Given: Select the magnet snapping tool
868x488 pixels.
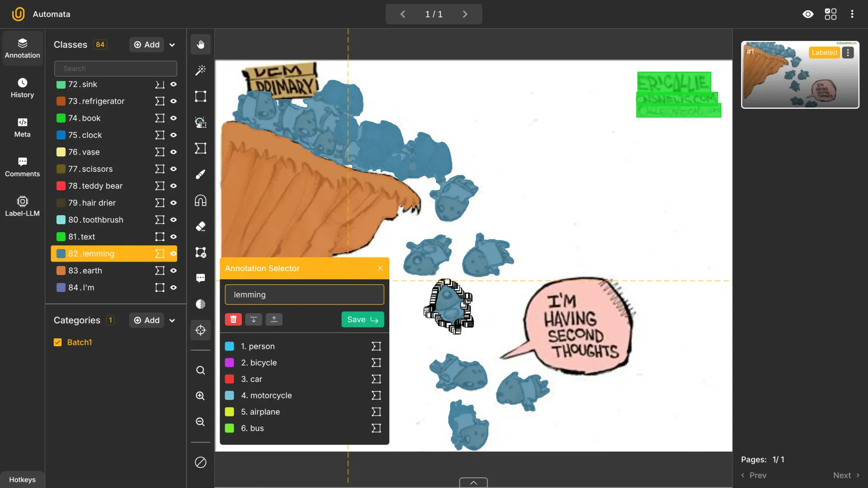Looking at the screenshot, I should pos(201,200).
